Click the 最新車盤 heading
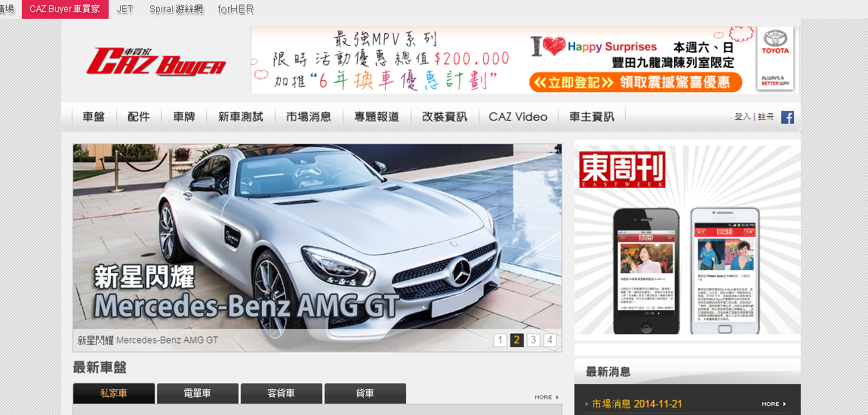The height and width of the screenshot is (415, 868). [100, 367]
